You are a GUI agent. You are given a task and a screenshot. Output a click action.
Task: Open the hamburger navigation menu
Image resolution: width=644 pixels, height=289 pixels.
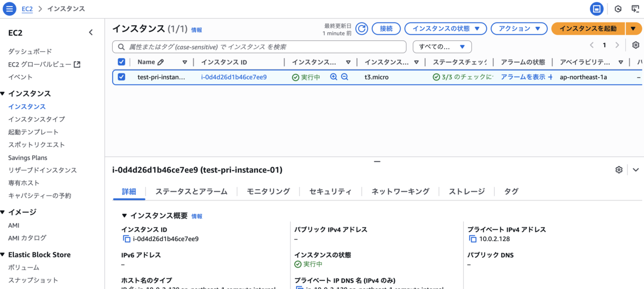[10, 9]
